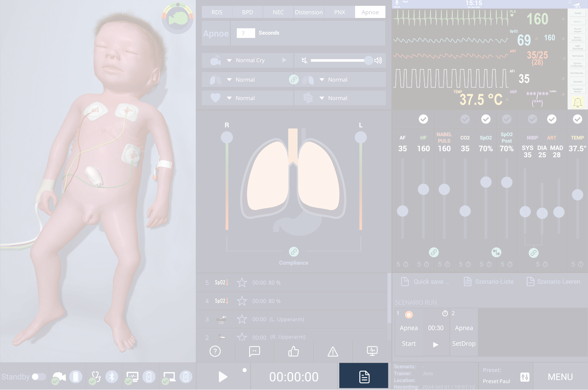This screenshot has width=588, height=390.
Task: Click the warning triangle icon
Action: click(333, 351)
